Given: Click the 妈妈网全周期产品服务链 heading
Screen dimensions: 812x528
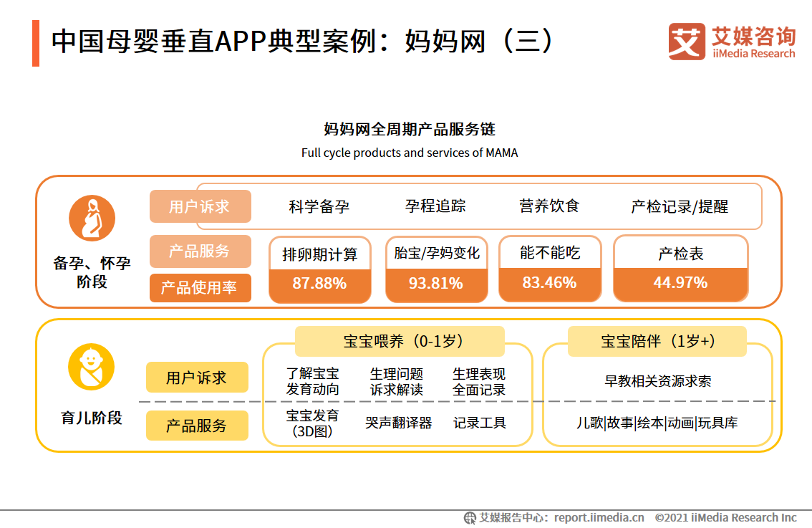Looking at the screenshot, I should click(x=410, y=129).
